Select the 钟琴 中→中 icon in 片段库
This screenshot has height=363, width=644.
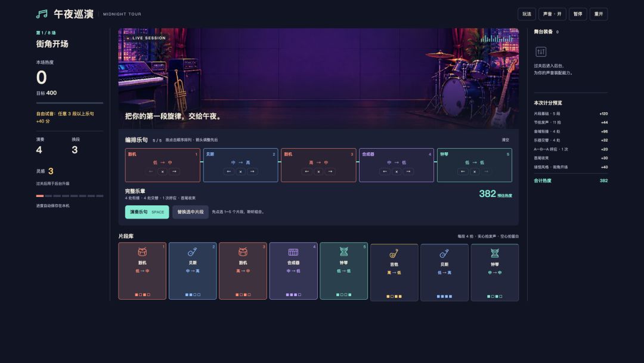tap(494, 253)
